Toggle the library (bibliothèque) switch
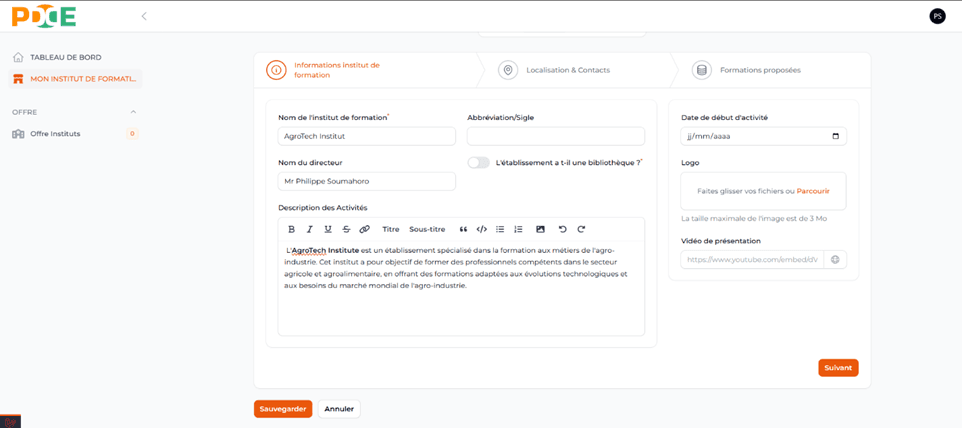The height and width of the screenshot is (428, 962). [479, 162]
